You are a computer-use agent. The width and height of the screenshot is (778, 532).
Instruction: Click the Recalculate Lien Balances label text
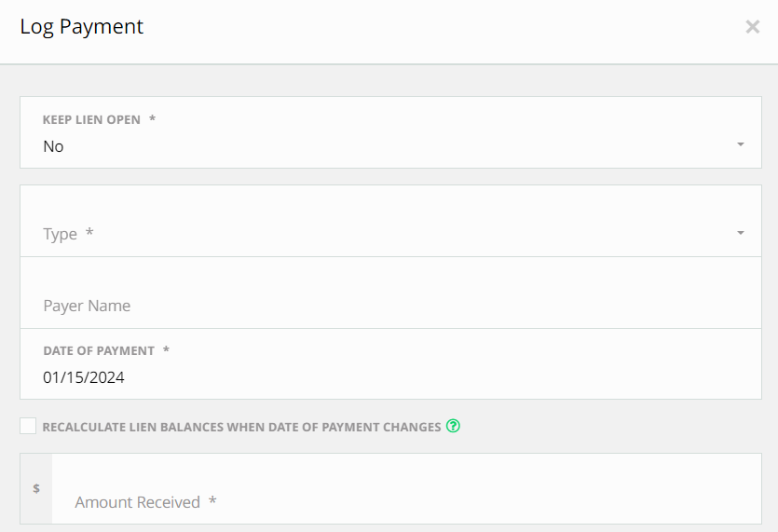(241, 427)
